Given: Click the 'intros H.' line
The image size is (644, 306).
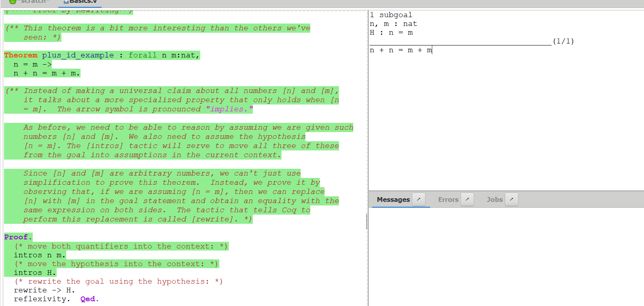Looking at the screenshot, I should tap(35, 273).
